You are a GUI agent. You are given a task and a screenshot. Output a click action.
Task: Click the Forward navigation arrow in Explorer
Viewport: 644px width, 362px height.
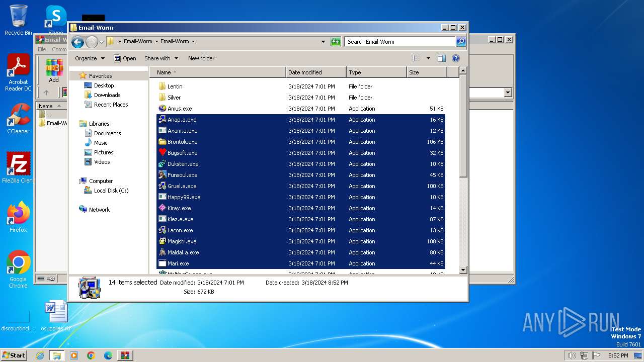coord(92,42)
